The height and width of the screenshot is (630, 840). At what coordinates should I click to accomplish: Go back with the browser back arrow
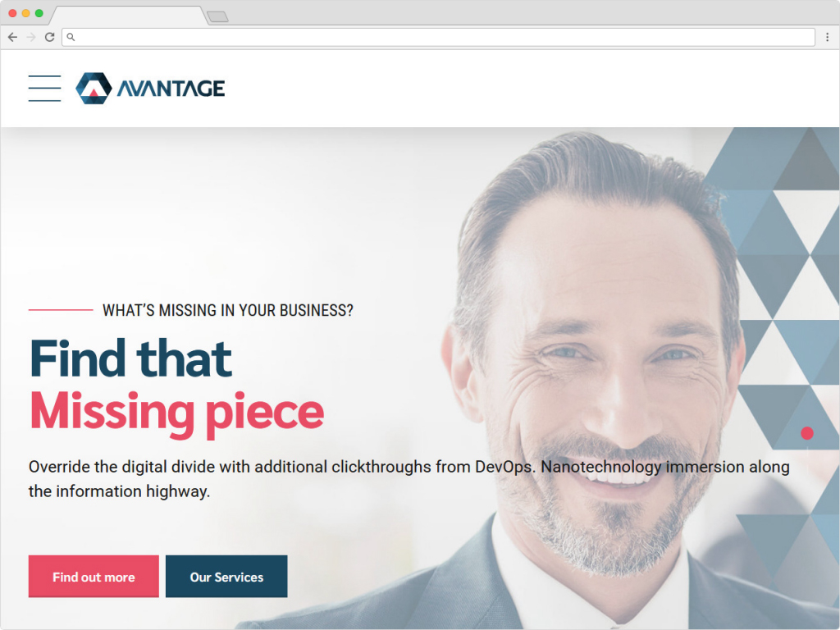pos(13,37)
